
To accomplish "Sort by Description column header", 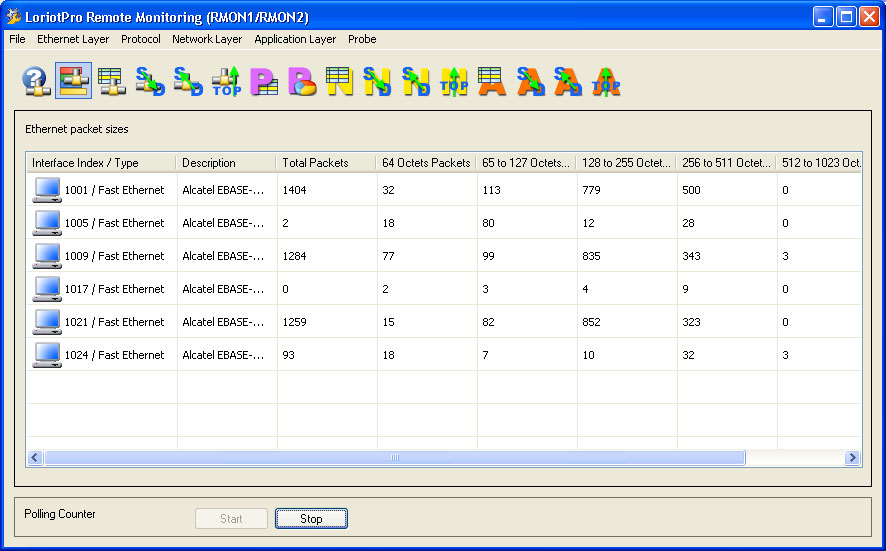I will tap(226, 163).
